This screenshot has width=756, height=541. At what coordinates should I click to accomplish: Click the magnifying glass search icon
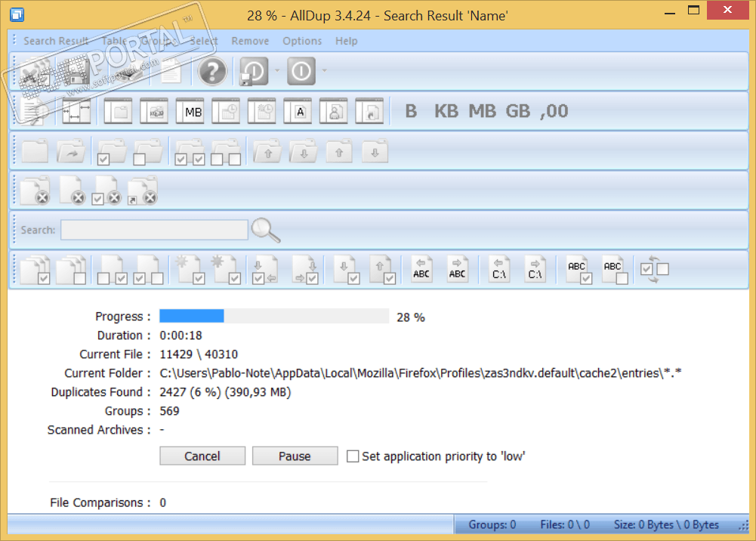point(266,230)
